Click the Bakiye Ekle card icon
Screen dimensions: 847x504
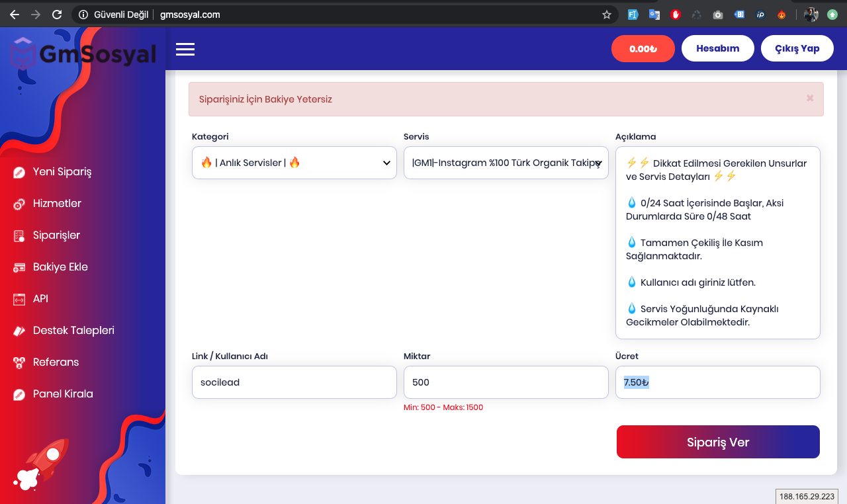19,267
